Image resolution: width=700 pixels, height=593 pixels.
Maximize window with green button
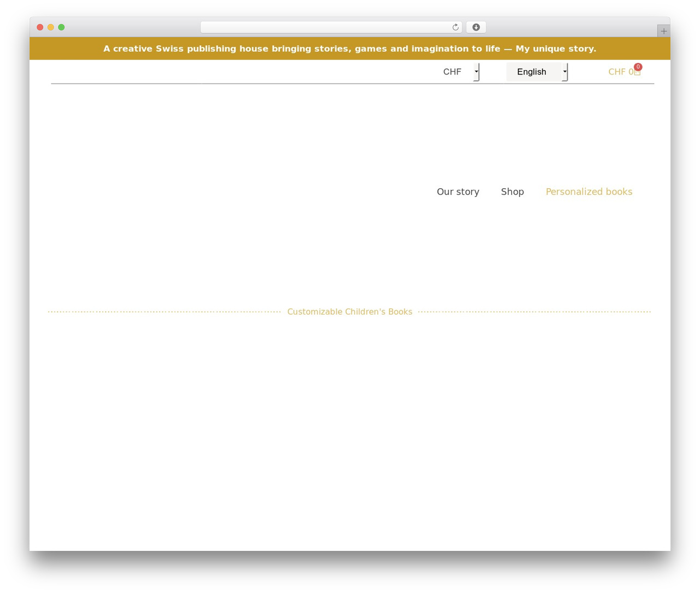[61, 27]
